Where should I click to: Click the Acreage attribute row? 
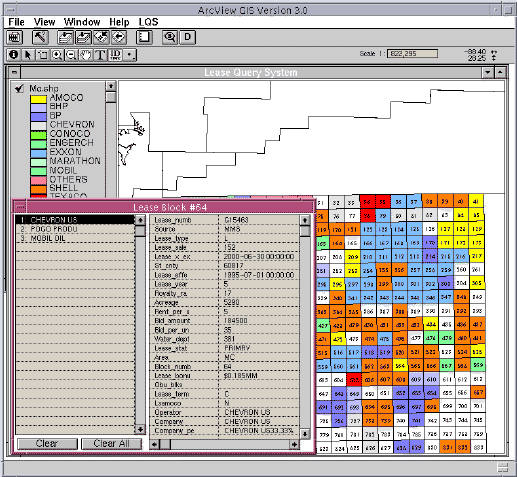tap(225, 302)
